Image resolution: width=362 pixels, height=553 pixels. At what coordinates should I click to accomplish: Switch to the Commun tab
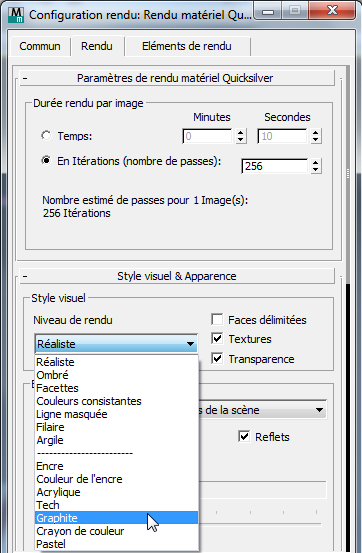tap(40, 46)
